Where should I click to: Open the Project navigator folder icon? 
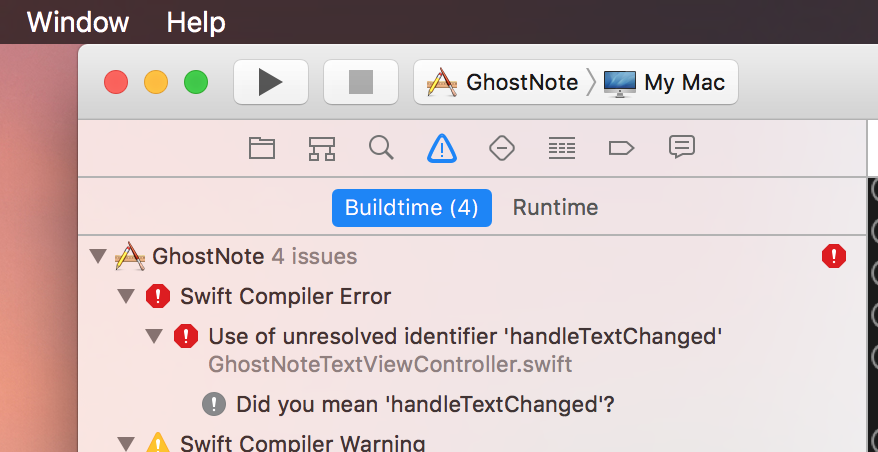[261, 149]
